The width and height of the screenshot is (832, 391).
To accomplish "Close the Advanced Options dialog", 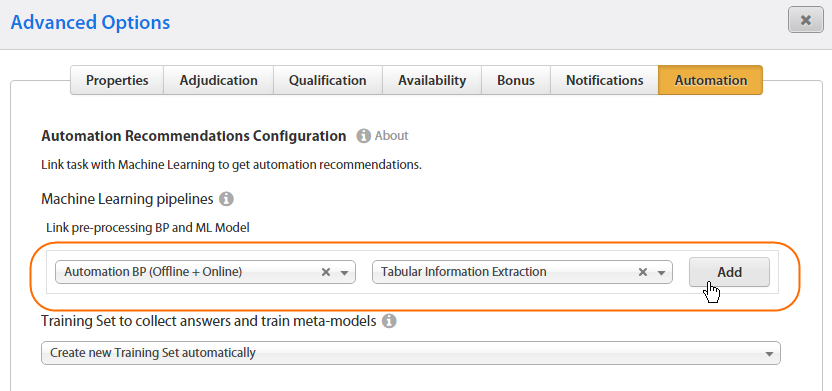I will pyautogui.click(x=805, y=21).
